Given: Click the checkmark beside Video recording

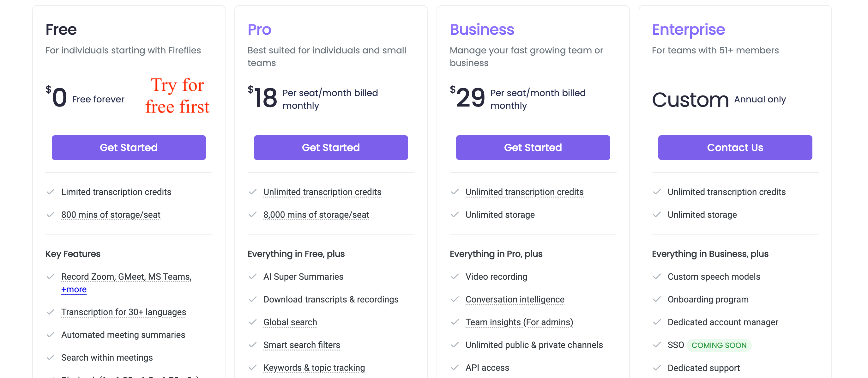Looking at the screenshot, I should [x=455, y=277].
